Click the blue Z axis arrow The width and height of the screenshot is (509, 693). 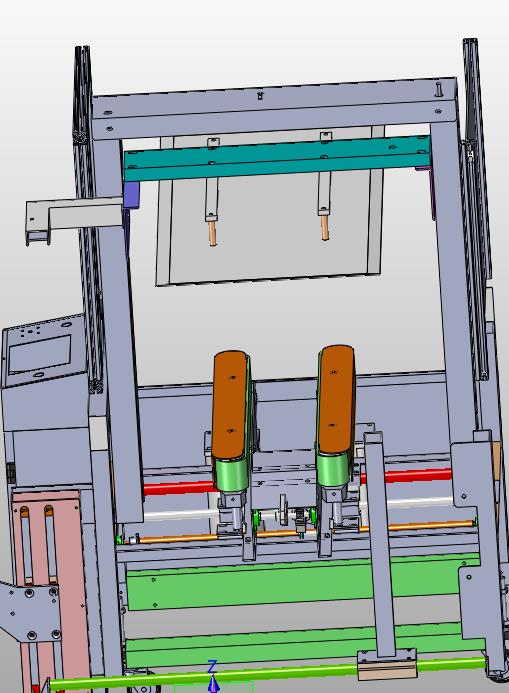coord(213,684)
